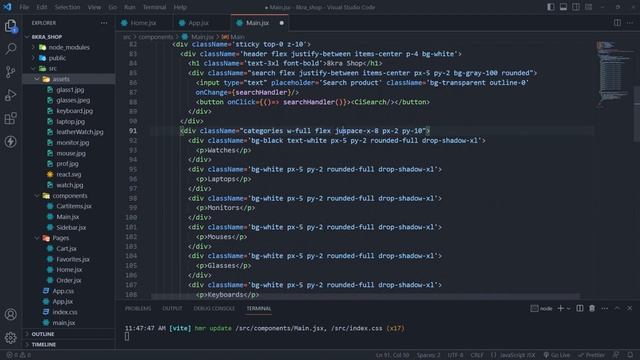The width and height of the screenshot is (640, 360).
Task: Switch to the Home.jsx editor tab
Action: pos(143,23)
